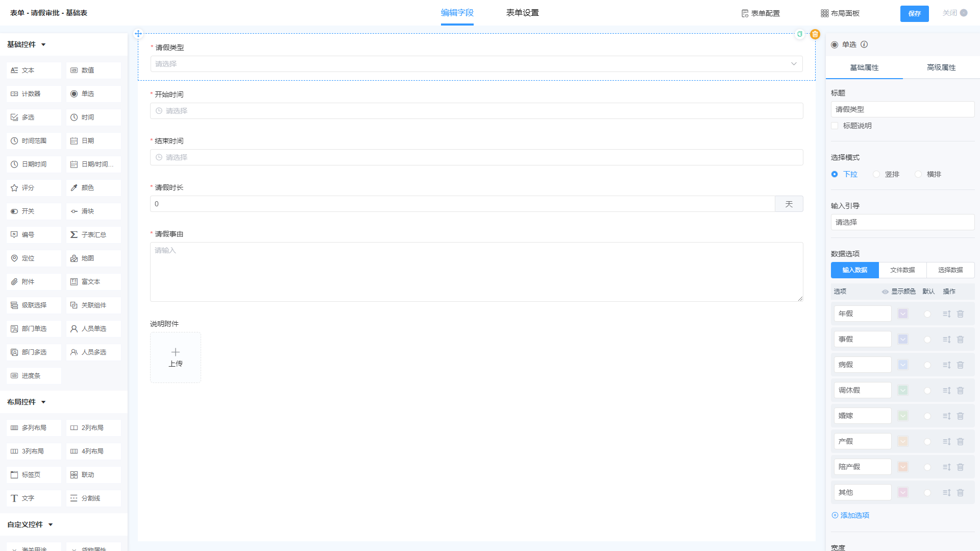This screenshot has height=551, width=980.
Task: Set 年假 as default option
Action: (927, 314)
